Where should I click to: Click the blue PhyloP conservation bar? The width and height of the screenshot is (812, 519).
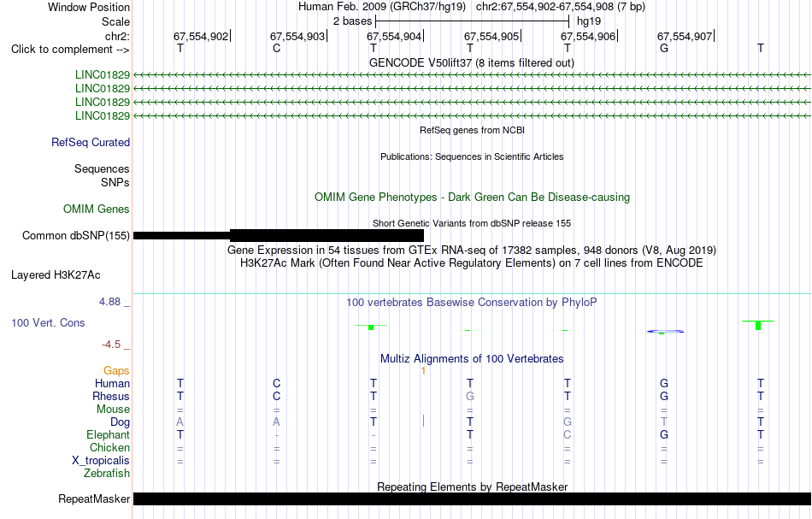[666, 332]
